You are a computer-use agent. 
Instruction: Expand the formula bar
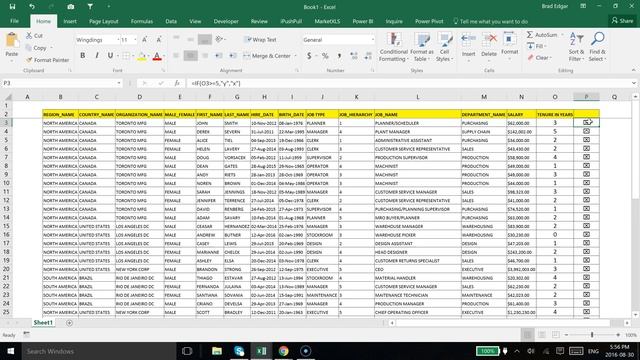633,83
